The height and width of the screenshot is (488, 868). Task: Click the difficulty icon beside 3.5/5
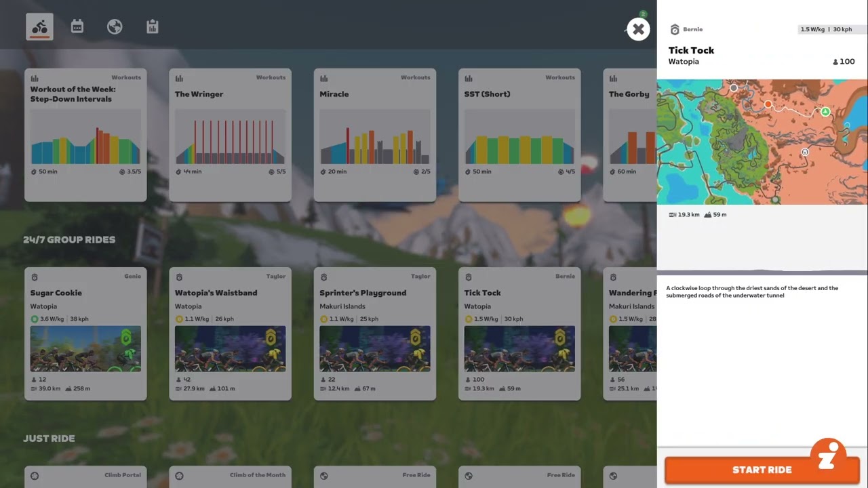click(x=122, y=172)
